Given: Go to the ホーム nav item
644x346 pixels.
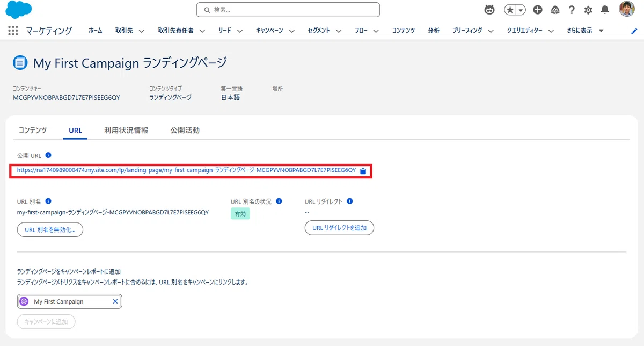Looking at the screenshot, I should pyautogui.click(x=96, y=31).
